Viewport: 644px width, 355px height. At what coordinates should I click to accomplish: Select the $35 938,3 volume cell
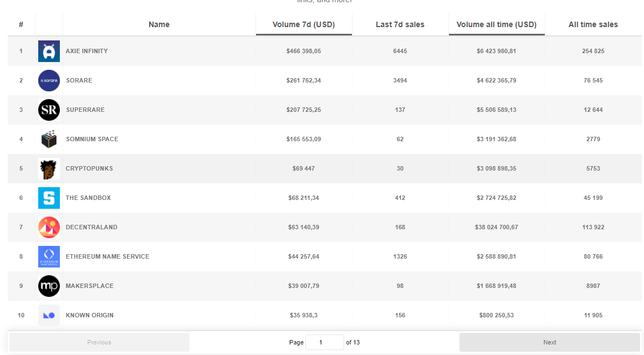(x=304, y=315)
